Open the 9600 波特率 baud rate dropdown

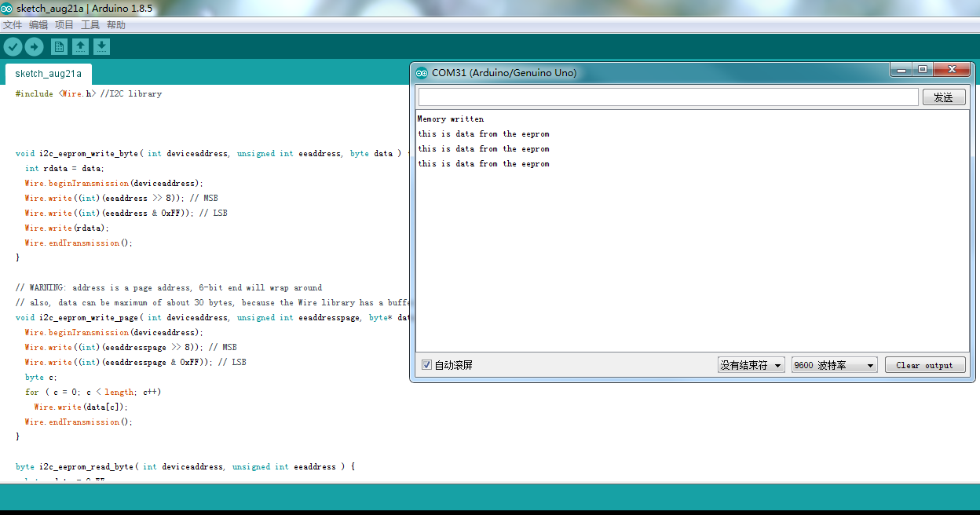pos(834,364)
